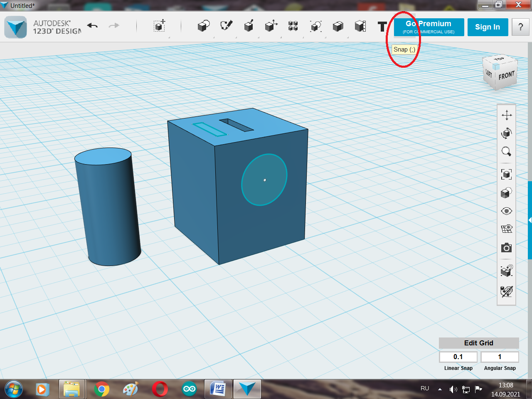
Task: Select the Measure tool
Action: (x=360, y=26)
